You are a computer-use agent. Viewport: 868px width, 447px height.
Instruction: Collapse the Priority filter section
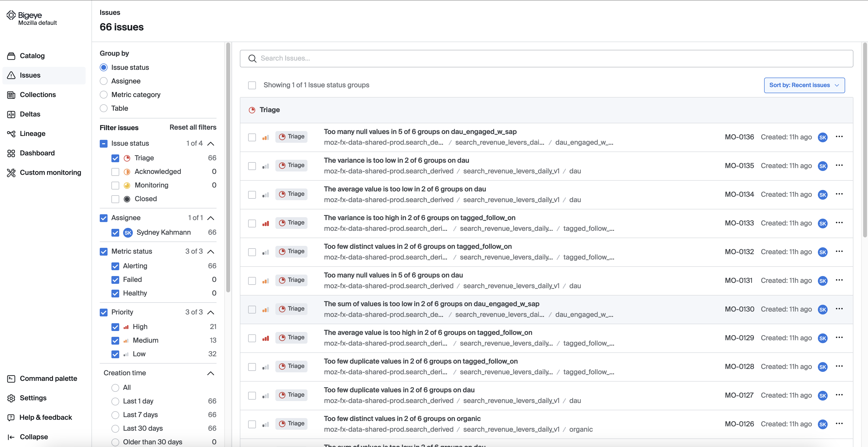click(211, 312)
